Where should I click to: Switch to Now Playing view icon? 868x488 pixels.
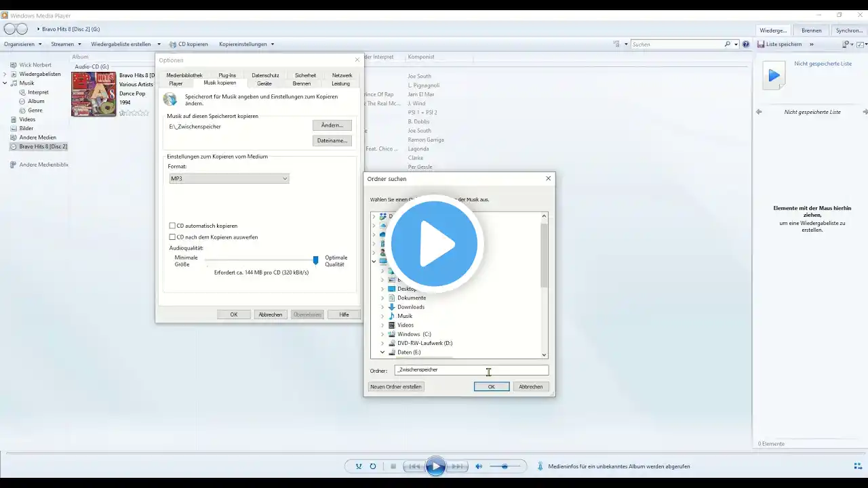pos(858,466)
